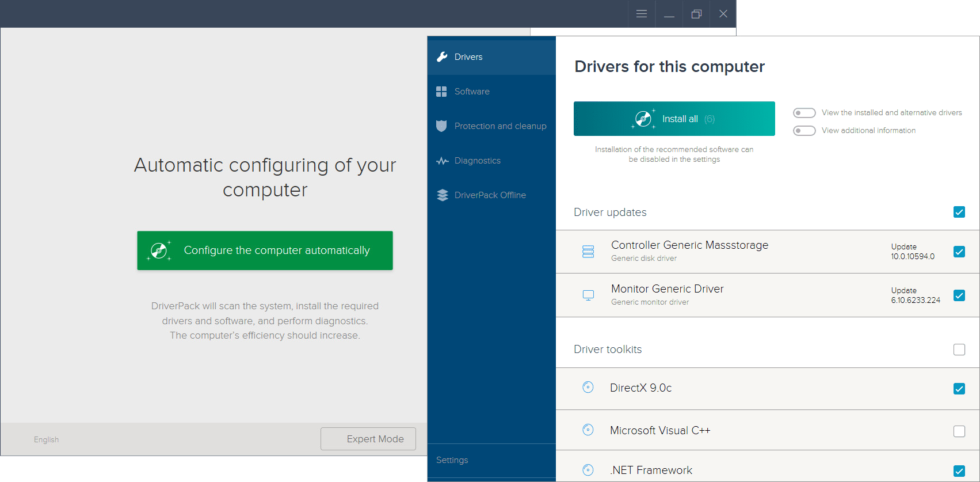Click the Automatic configuring of your computer heading
The width and height of the screenshot is (980, 482).
tap(265, 177)
